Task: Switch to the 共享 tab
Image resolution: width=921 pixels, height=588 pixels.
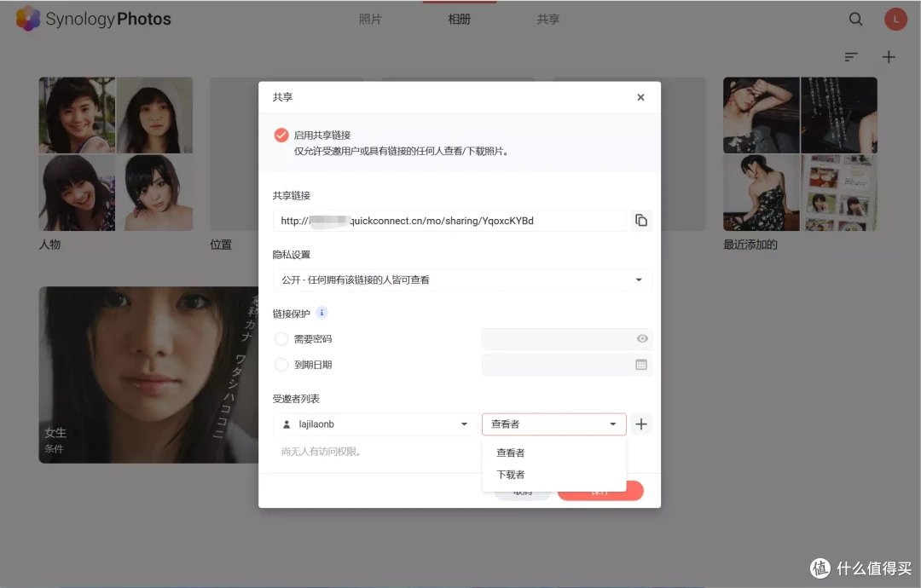Action: (x=547, y=18)
